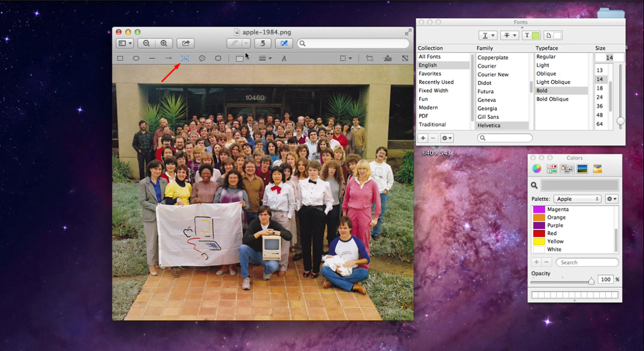Open the color palettes tab in Colors

(567, 168)
